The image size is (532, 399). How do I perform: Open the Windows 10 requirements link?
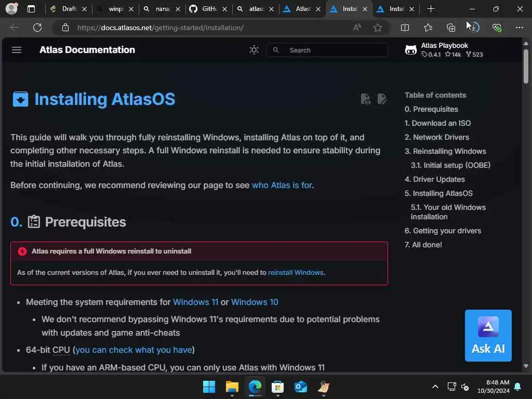(x=255, y=302)
